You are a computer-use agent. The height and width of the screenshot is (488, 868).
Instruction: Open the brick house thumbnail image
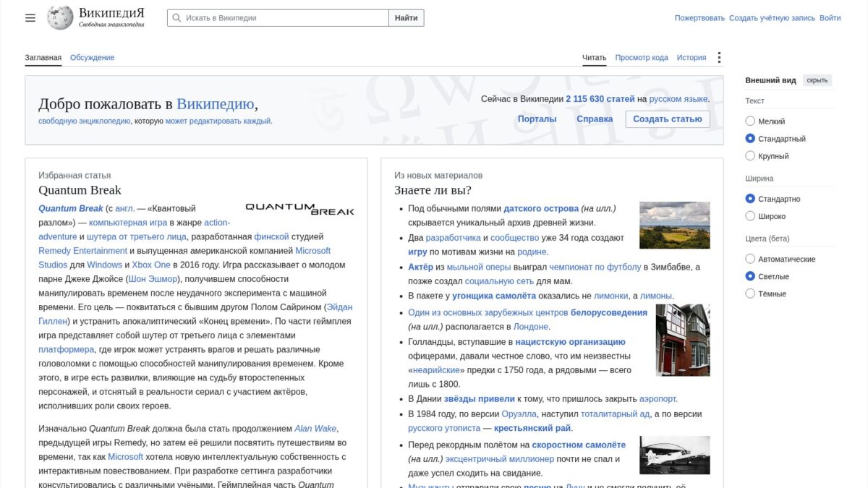tap(683, 340)
